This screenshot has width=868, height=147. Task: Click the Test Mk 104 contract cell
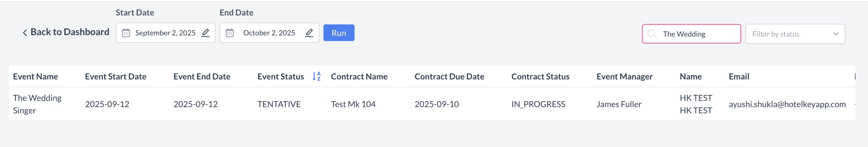click(353, 104)
